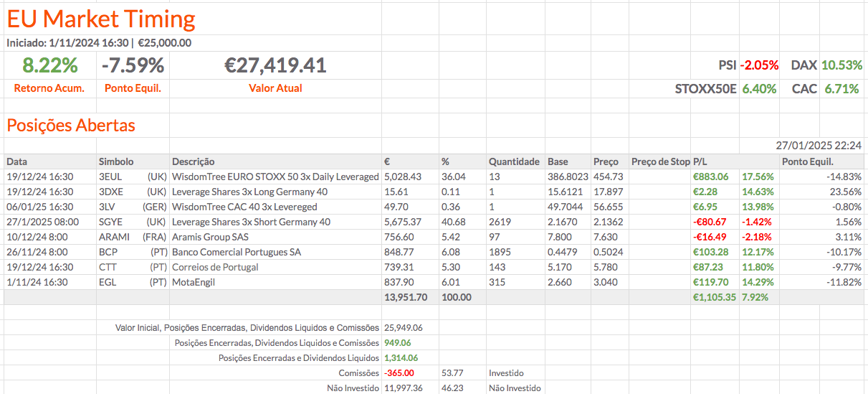The height and width of the screenshot is (394, 868).
Task: Select the 3EUL symbol cell
Action: pos(110,177)
